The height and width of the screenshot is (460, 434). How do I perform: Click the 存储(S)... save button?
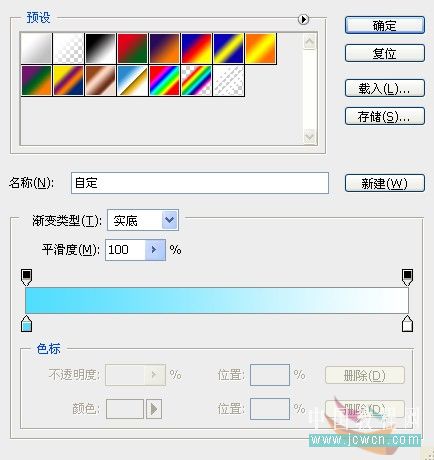click(385, 116)
